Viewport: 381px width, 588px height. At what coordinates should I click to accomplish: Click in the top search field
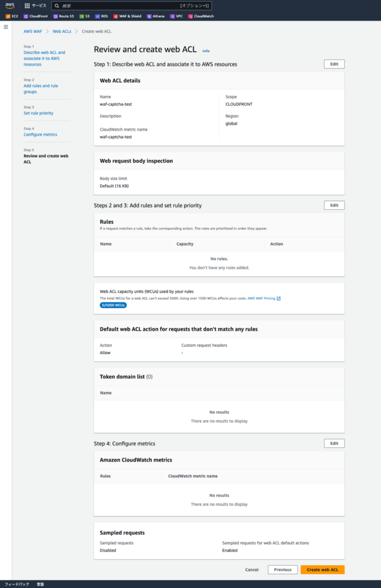click(131, 5)
